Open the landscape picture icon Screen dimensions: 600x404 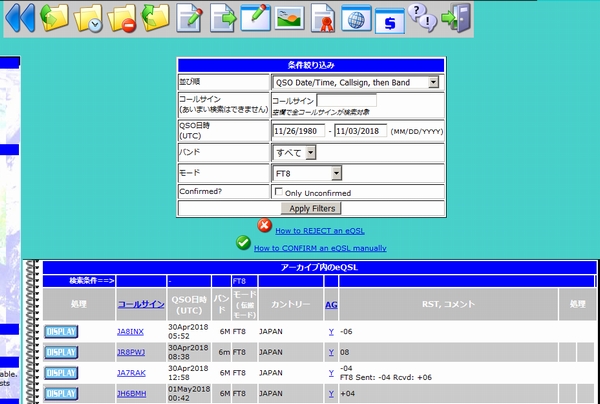pyautogui.click(x=289, y=18)
